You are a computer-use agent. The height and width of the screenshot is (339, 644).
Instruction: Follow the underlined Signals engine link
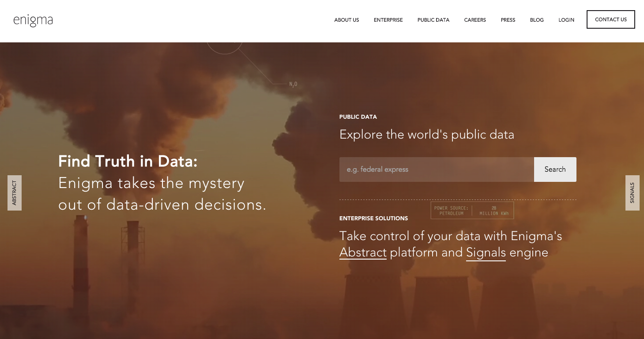click(486, 252)
